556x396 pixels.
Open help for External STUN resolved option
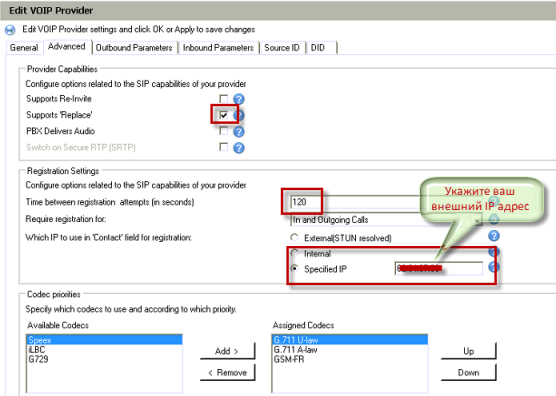494,236
